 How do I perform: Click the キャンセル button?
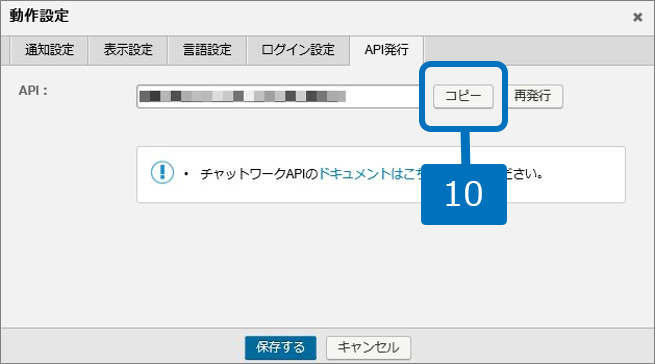click(368, 347)
